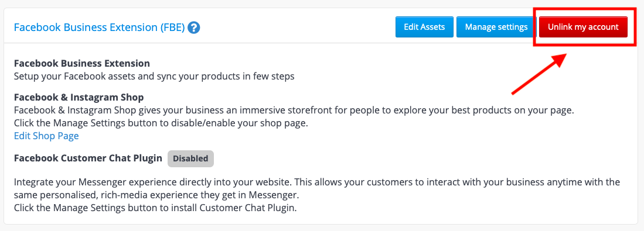The height and width of the screenshot is (231, 644).
Task: Click the Disabled status badge
Action: pyautogui.click(x=190, y=158)
